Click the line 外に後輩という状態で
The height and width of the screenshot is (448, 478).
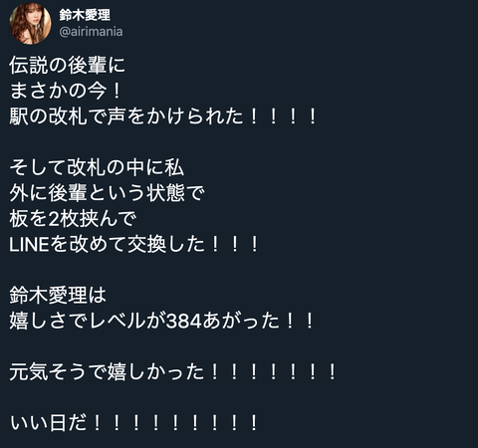tap(107, 193)
